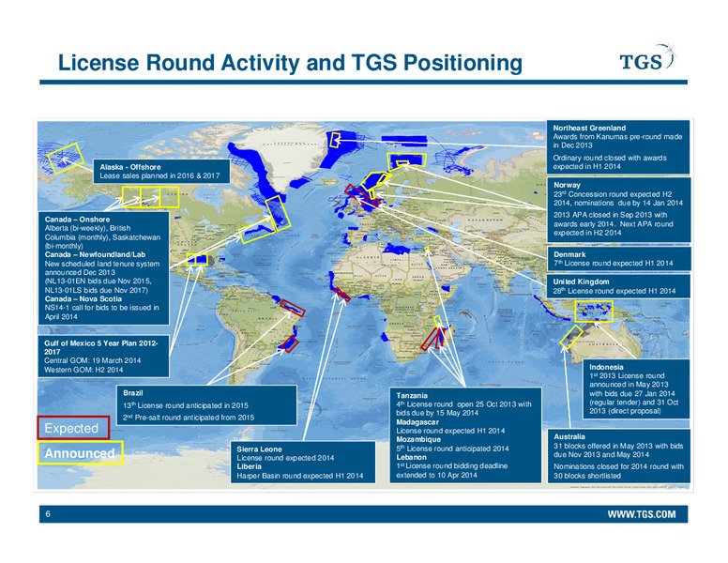This screenshot has height=563, width=728.
Task: Click the yellow Indonesia box on the map
Action: 593,312
